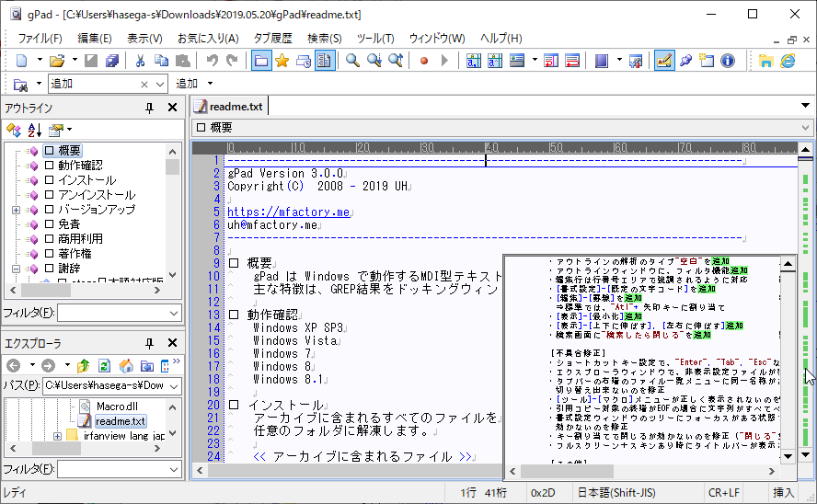Open the 編集(E) menu
Image resolution: width=817 pixels, height=504 pixels.
(95, 38)
